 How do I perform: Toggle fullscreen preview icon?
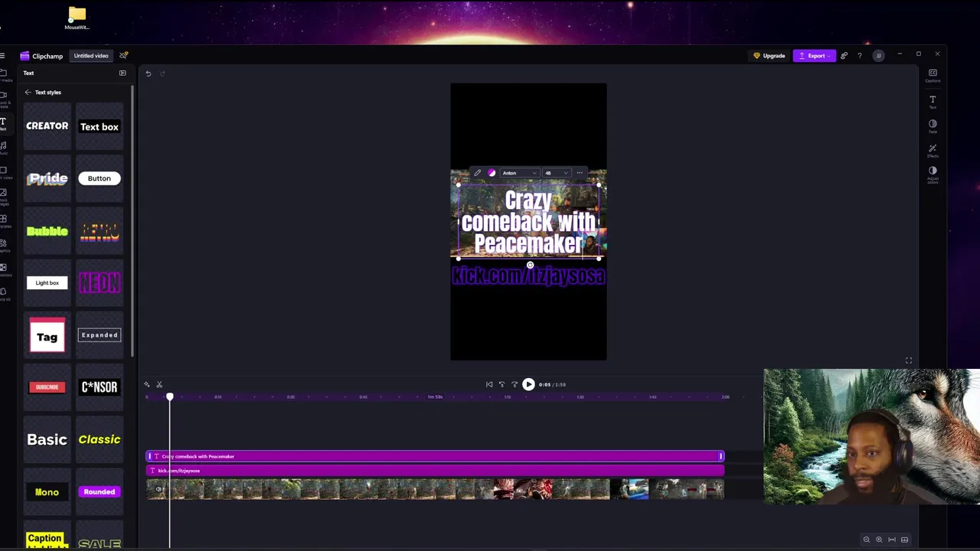[x=909, y=360]
